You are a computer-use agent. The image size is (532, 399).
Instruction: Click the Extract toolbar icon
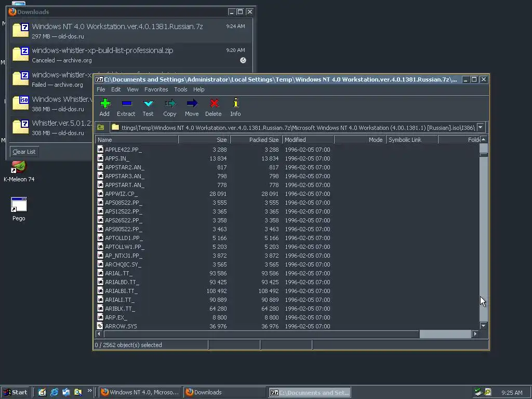[127, 103]
